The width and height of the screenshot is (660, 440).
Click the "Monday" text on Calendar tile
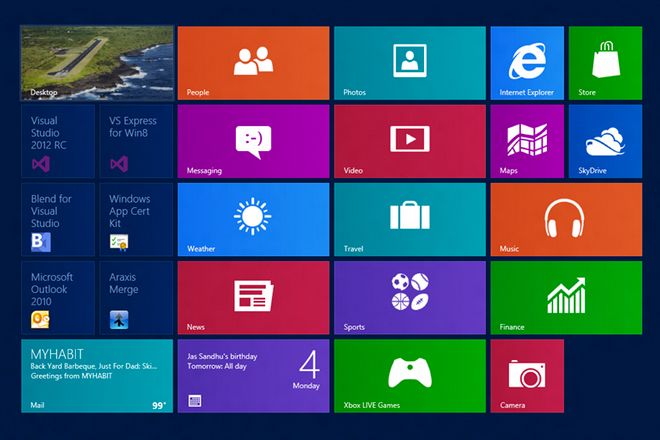[306, 386]
